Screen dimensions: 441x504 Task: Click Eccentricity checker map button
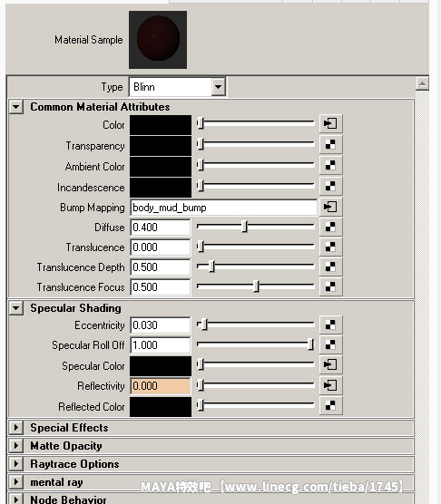pyautogui.click(x=330, y=325)
